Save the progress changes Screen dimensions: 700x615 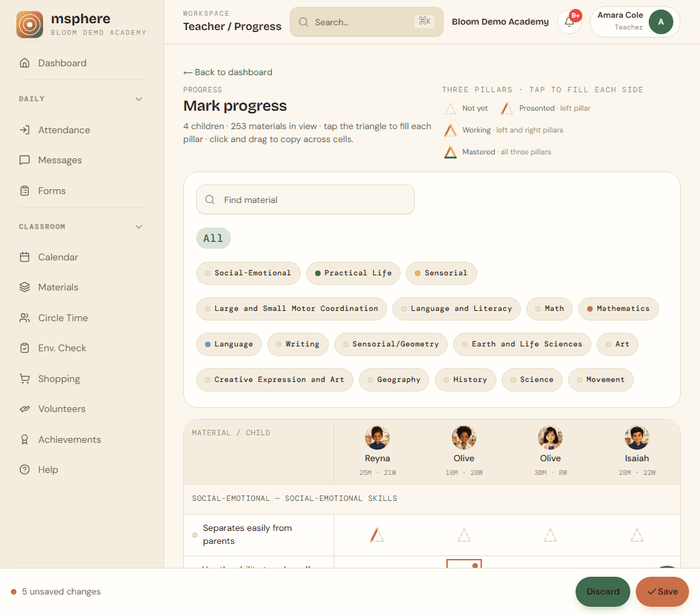[662, 591]
